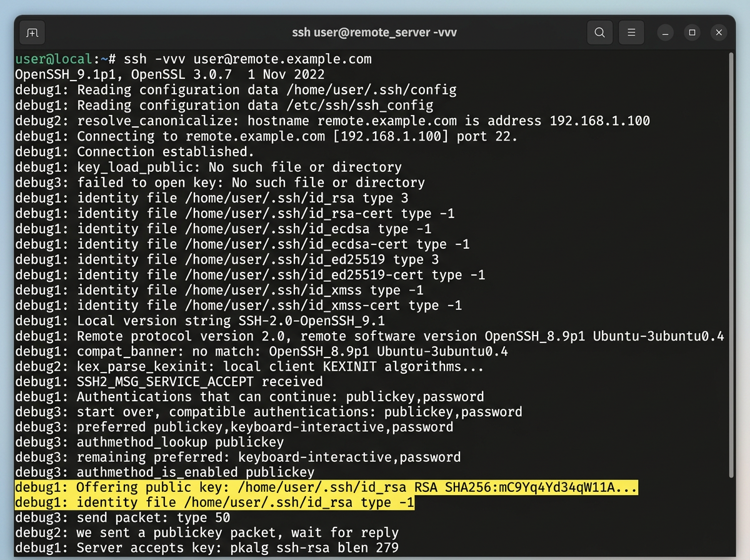
Task: Click the highlighted 'id_rsa type -1' line
Action: [x=216, y=502]
